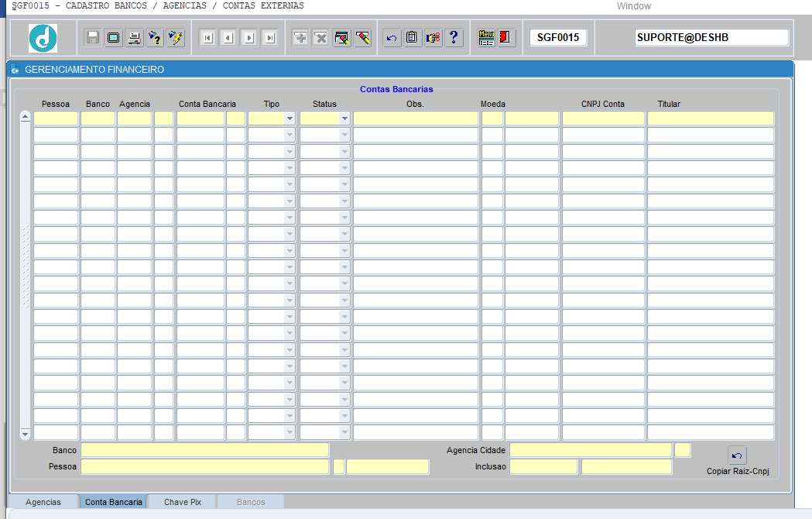This screenshot has height=519, width=812.
Task: Expand the Tipo dropdown in the second row
Action: [x=290, y=136]
